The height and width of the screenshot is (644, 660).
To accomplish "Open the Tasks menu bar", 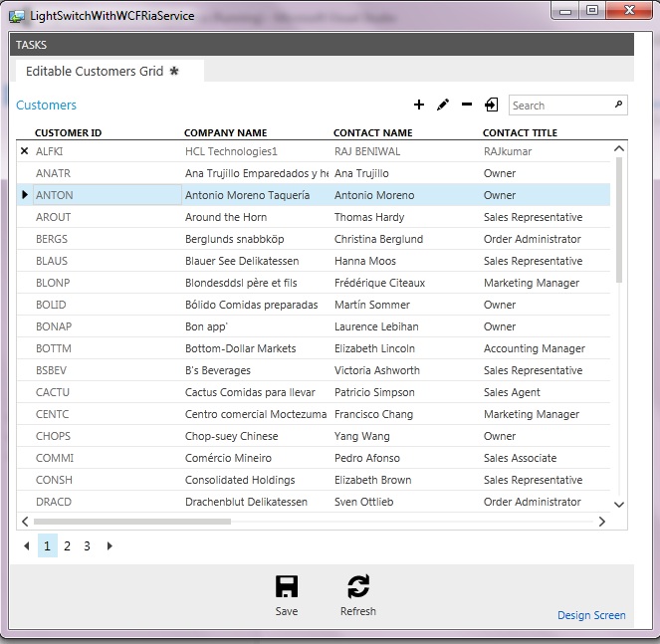I will click(32, 45).
